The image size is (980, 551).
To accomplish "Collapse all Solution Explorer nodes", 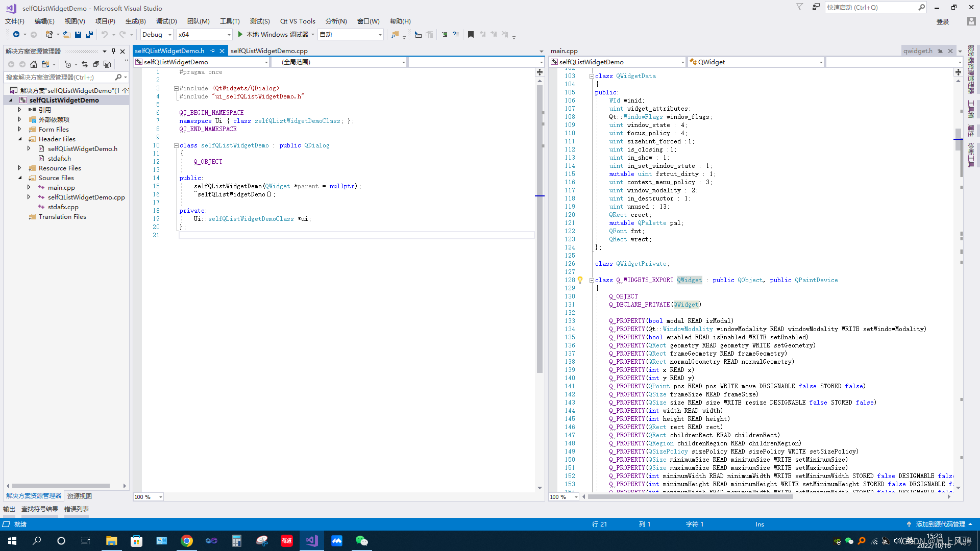I will 96,64.
